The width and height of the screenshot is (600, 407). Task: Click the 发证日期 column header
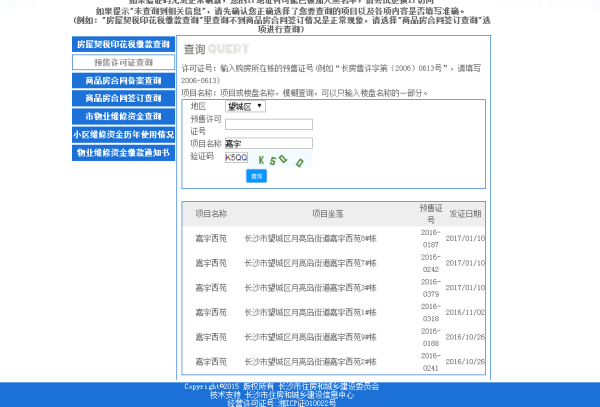tap(464, 213)
